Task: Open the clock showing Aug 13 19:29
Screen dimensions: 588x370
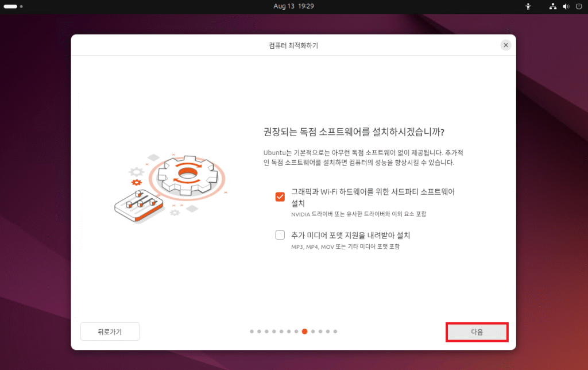Action: coord(293,6)
